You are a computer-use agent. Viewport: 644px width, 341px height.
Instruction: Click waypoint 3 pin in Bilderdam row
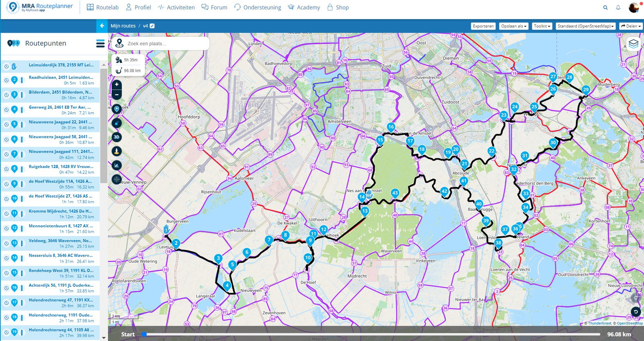[14, 95]
